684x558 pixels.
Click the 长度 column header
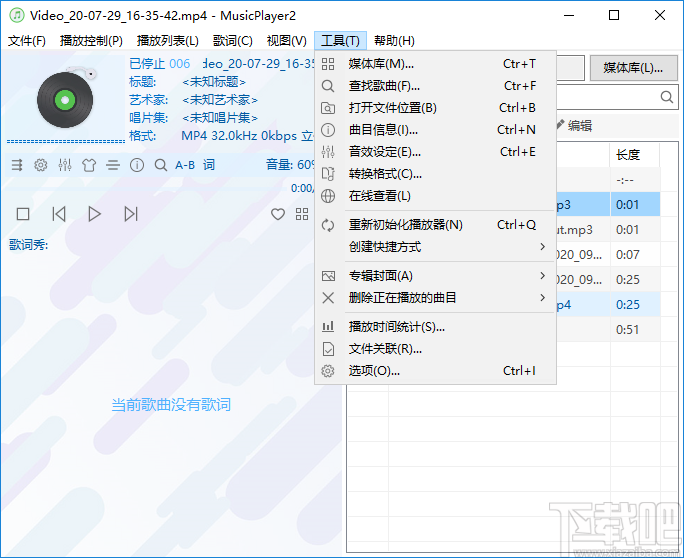(635, 154)
